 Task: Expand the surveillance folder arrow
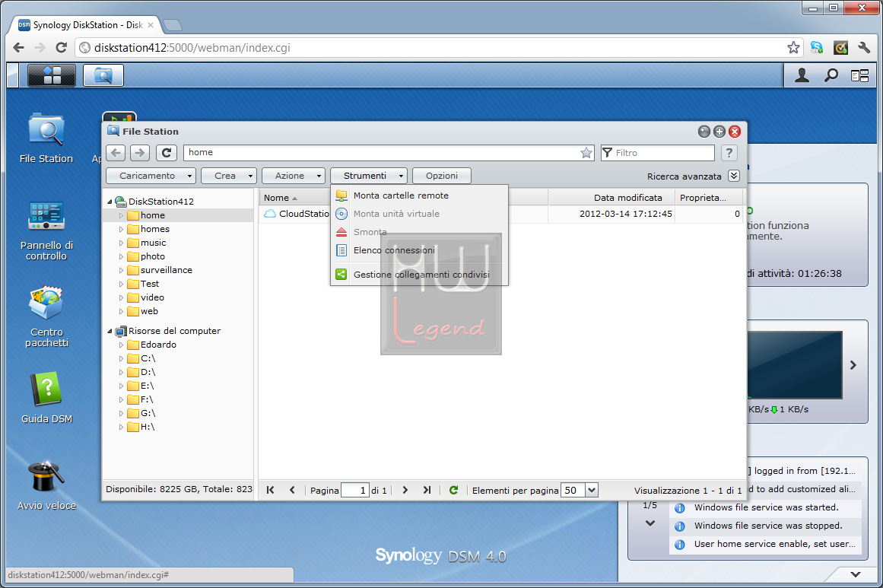point(121,270)
